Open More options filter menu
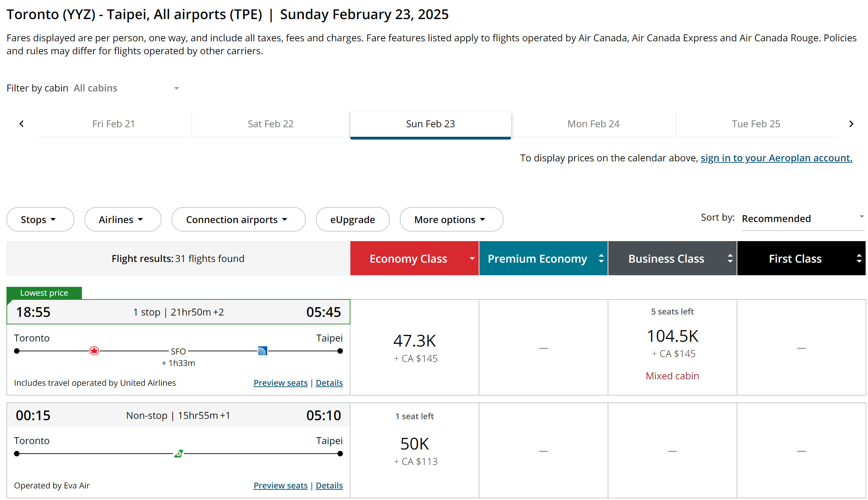 pyautogui.click(x=451, y=219)
